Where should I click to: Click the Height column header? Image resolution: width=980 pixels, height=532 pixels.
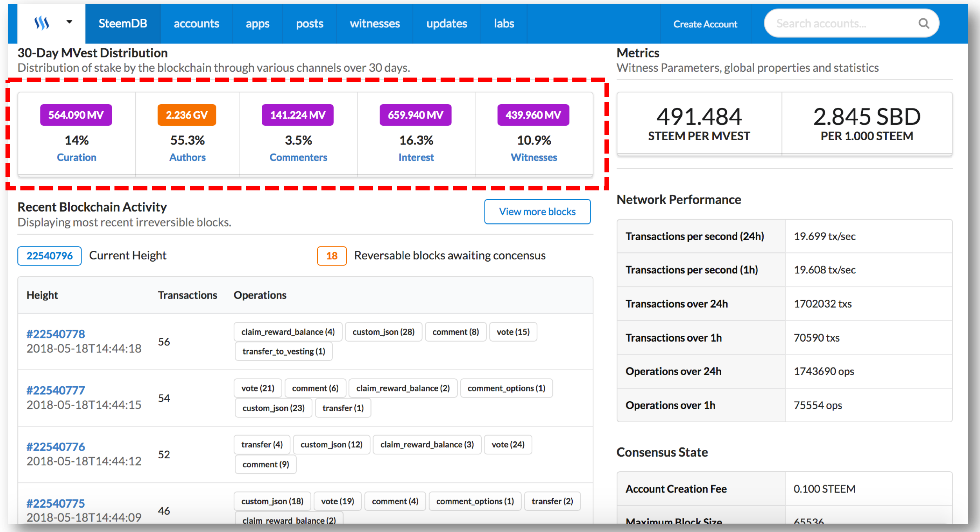click(x=42, y=295)
